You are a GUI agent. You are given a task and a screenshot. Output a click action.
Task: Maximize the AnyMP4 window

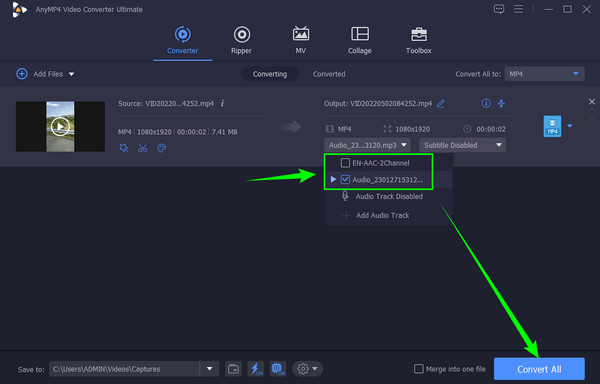pyautogui.click(x=567, y=9)
